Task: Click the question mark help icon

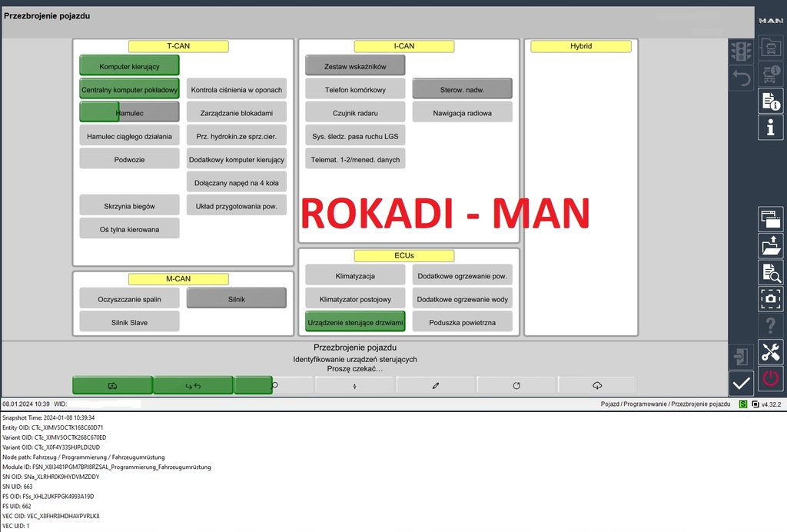Action: (770, 326)
